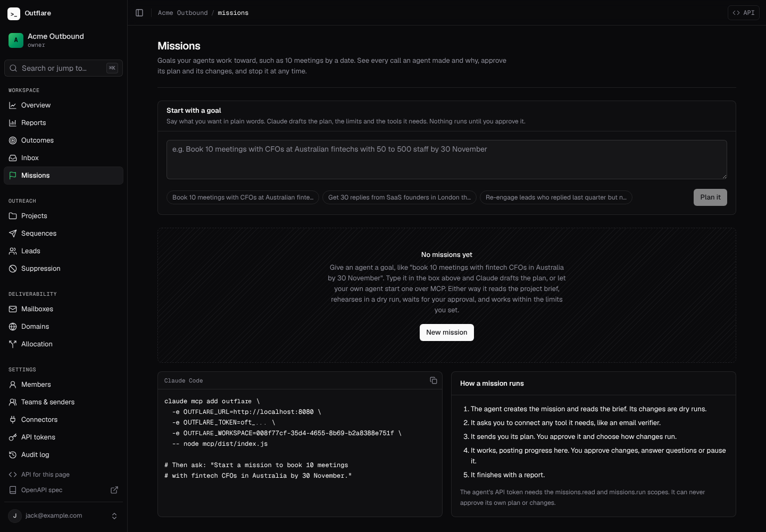This screenshot has width=766, height=532.
Task: Open the Acme Outbound workspace switcher
Action: [63, 40]
